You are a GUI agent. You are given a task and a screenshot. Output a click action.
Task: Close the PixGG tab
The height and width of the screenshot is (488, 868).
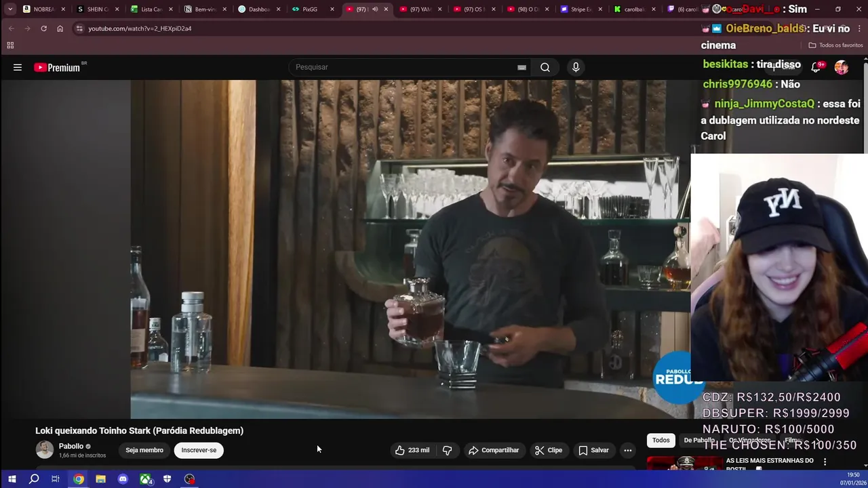coord(332,9)
